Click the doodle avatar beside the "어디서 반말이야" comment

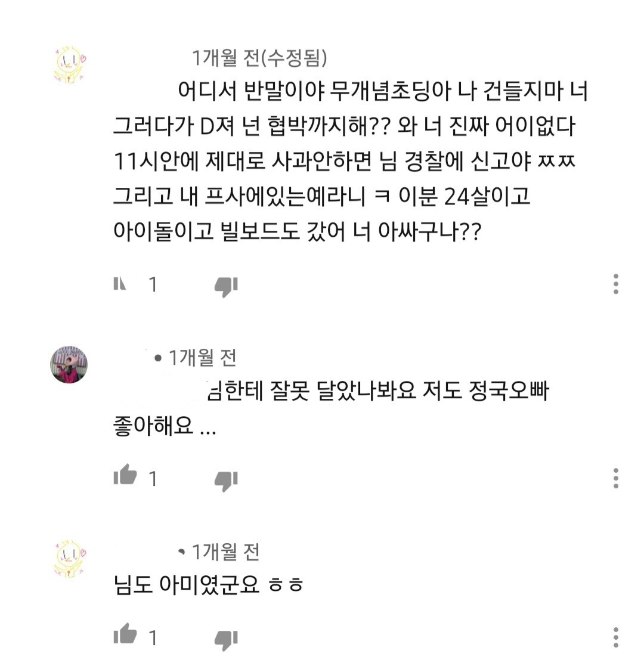point(69,61)
